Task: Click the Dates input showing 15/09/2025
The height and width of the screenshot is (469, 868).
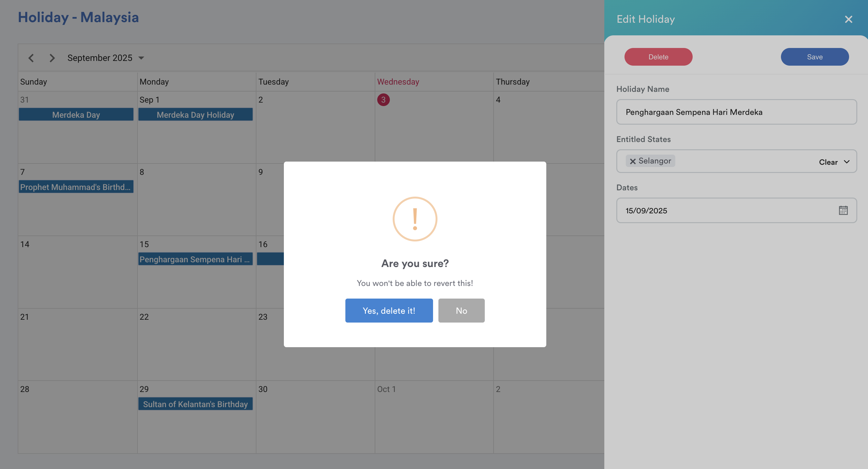Action: click(724, 211)
